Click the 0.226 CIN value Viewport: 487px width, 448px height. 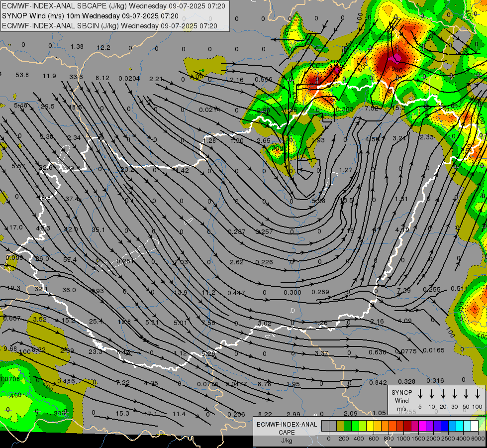(264, 262)
